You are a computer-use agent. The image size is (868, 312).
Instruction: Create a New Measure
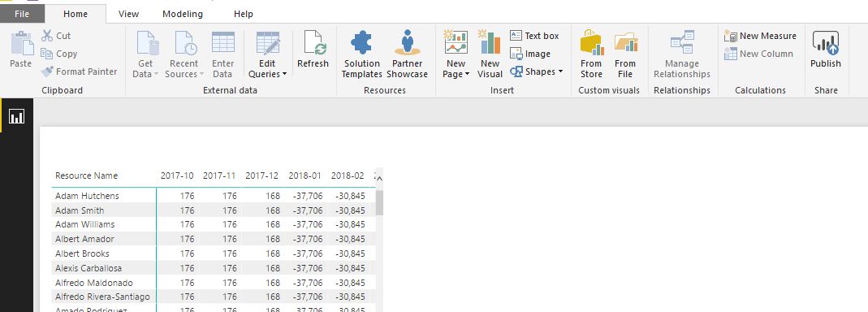[760, 36]
